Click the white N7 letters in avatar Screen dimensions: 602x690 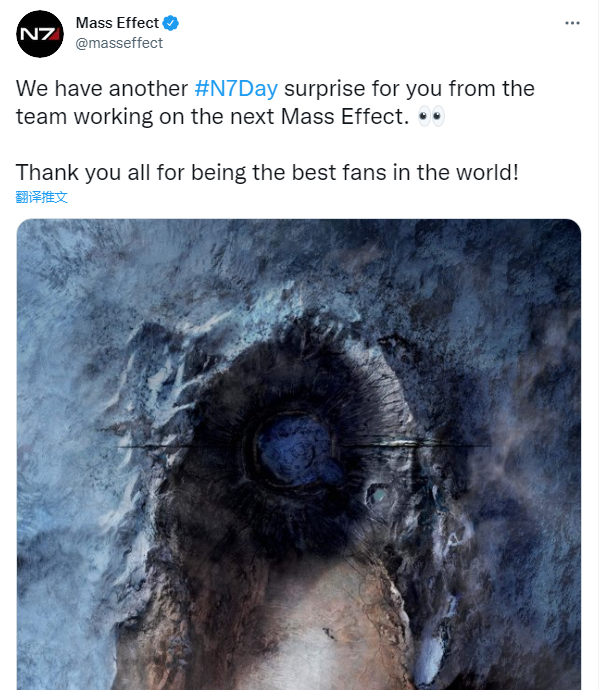pyautogui.click(x=34, y=34)
